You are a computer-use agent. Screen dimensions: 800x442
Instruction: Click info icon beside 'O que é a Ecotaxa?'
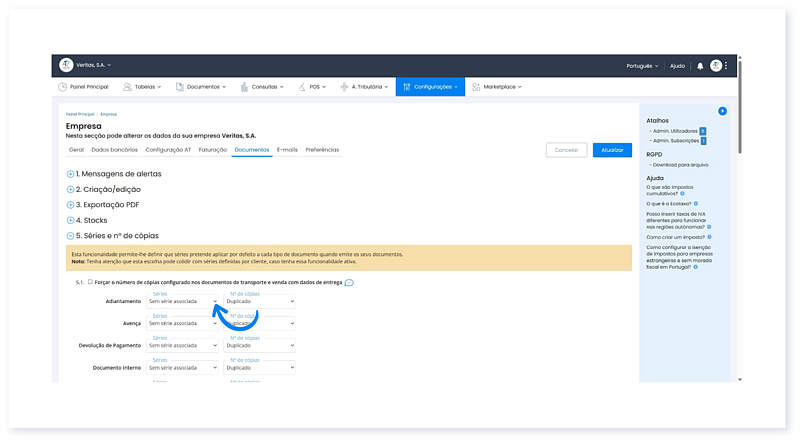[696, 203]
